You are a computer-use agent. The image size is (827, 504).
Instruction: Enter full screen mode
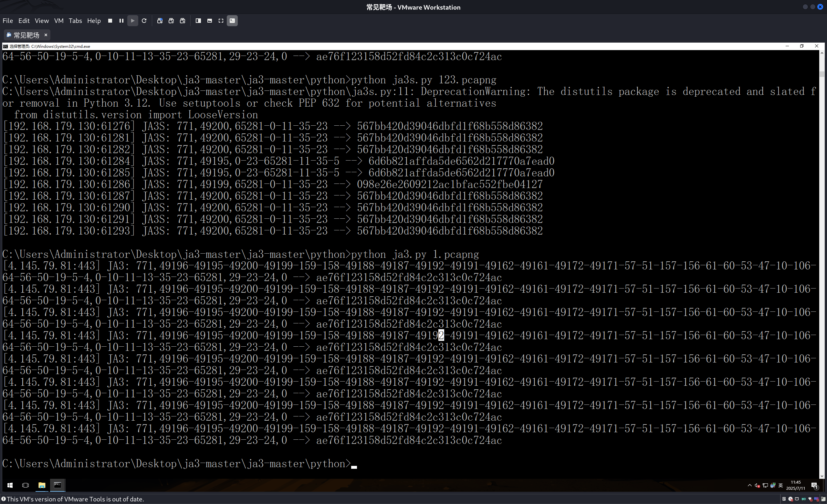[221, 21]
